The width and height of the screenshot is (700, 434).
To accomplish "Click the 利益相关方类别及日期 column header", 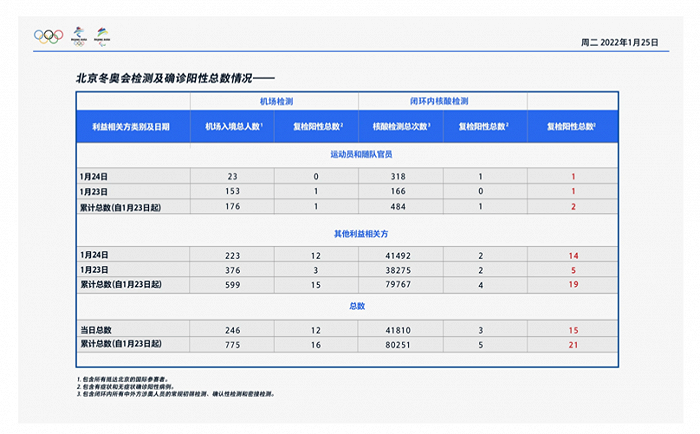I will (x=131, y=127).
